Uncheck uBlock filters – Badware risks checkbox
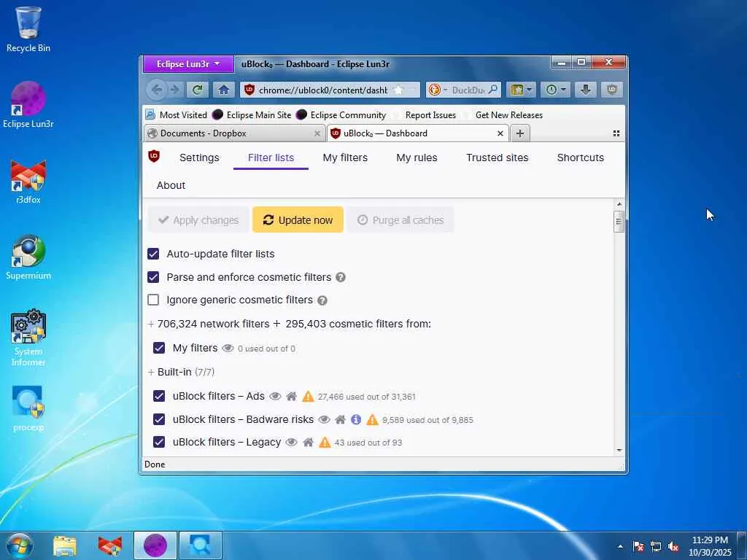Image resolution: width=747 pixels, height=560 pixels. [x=159, y=419]
